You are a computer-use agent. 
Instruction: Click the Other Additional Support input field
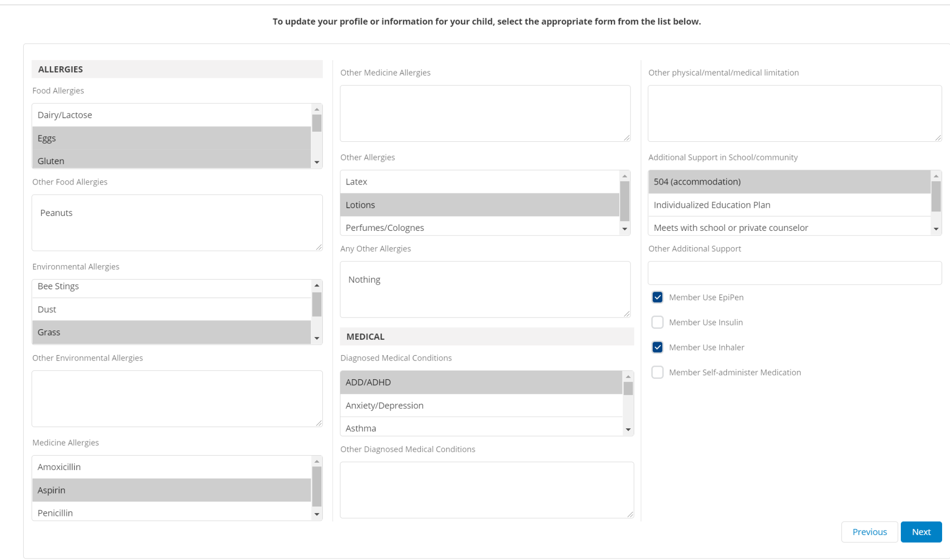pyautogui.click(x=794, y=273)
